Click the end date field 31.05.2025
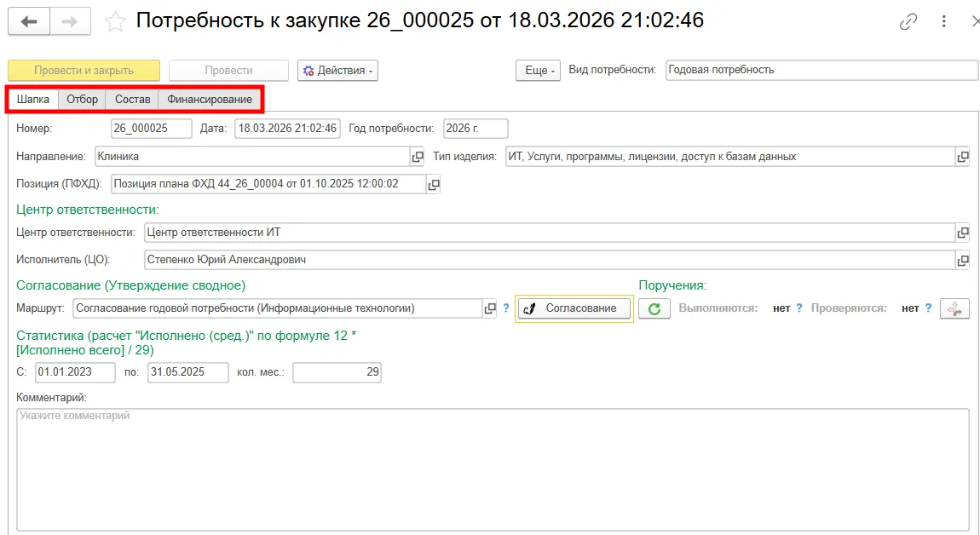 pos(188,372)
